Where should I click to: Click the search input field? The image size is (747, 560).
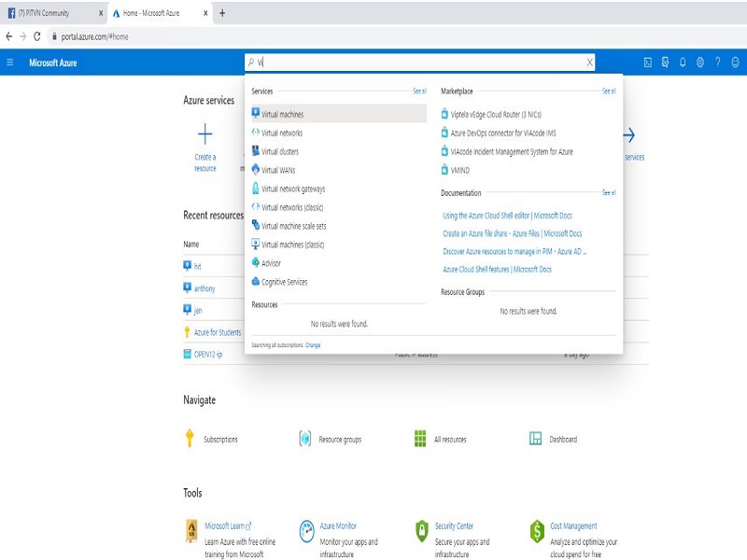(x=419, y=63)
